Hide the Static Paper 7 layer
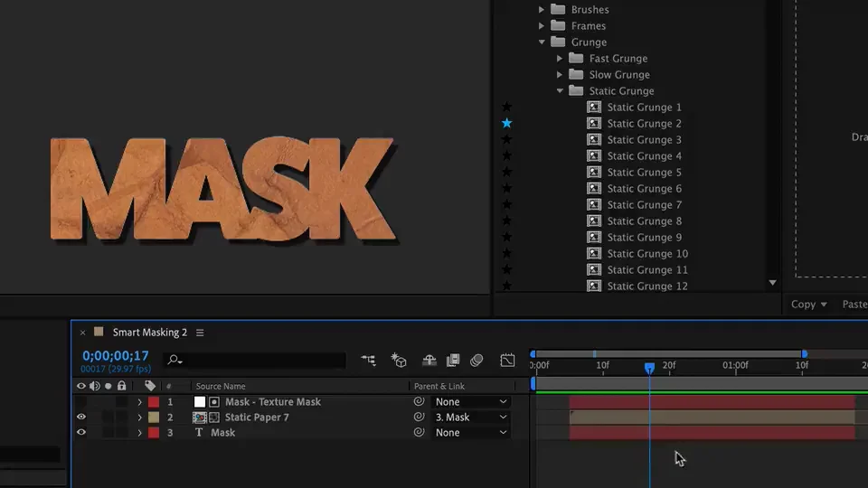Screen dimensions: 868x488 [x=81, y=418]
